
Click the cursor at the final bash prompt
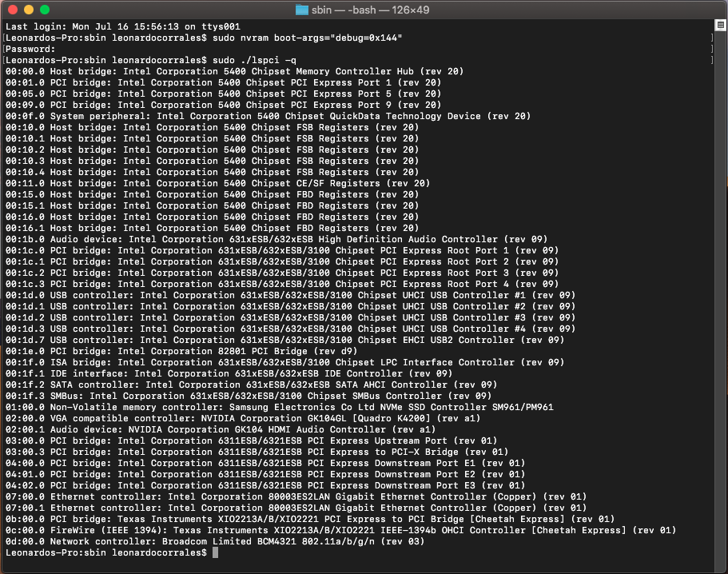216,552
